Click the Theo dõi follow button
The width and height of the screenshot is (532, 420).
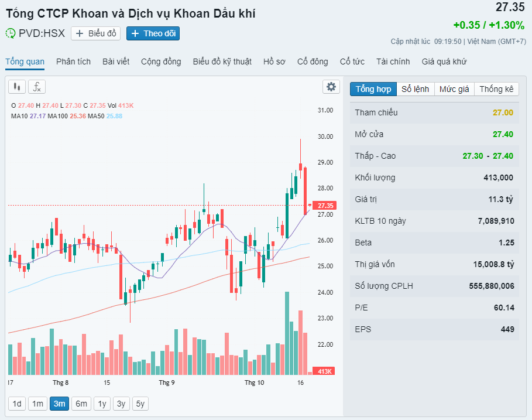(153, 33)
